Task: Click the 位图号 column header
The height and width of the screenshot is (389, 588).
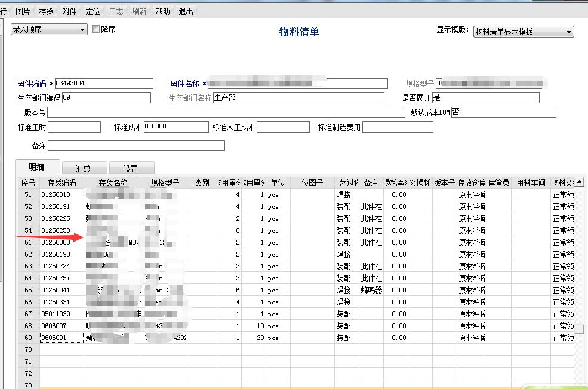Action: (312, 183)
